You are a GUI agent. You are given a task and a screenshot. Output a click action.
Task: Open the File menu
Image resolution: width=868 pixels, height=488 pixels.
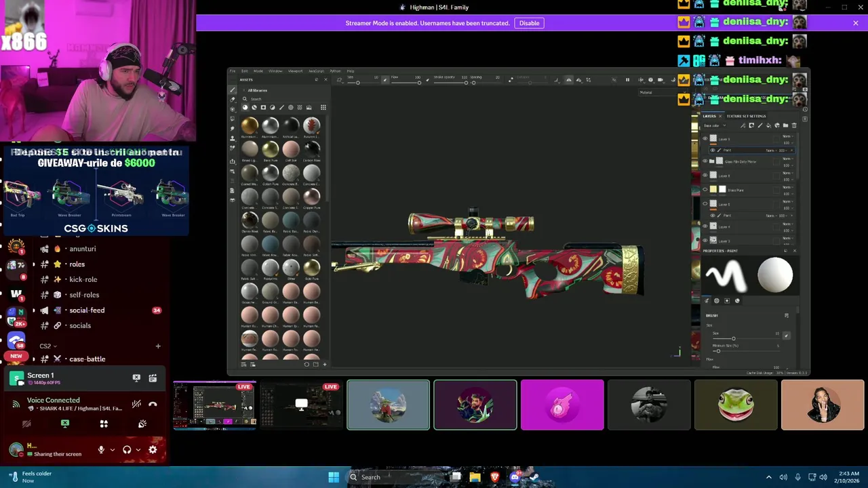[232, 71]
